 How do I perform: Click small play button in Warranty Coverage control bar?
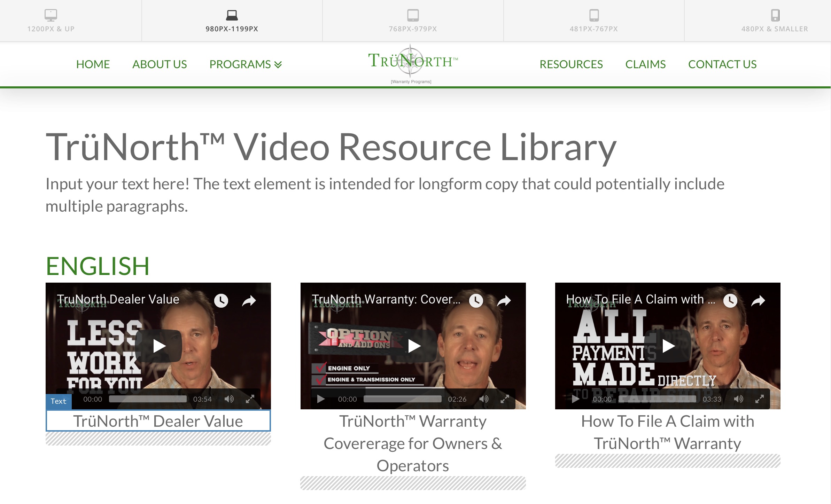click(x=321, y=399)
